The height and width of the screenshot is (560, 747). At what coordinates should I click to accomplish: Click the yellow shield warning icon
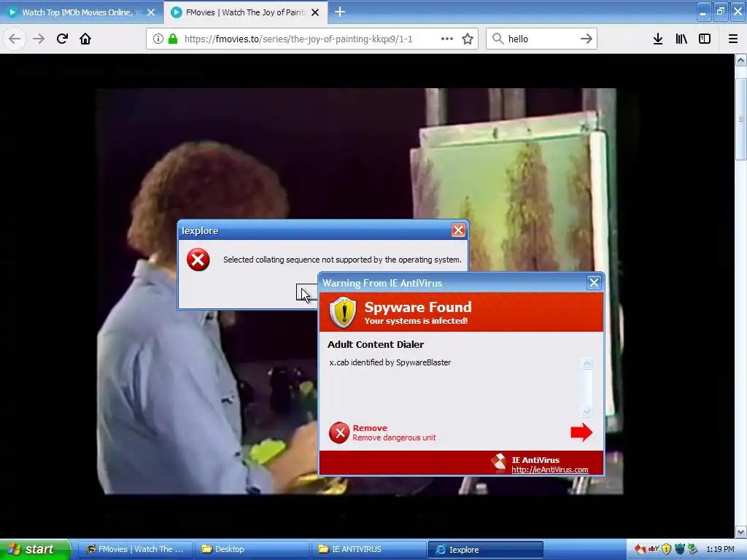(x=343, y=312)
